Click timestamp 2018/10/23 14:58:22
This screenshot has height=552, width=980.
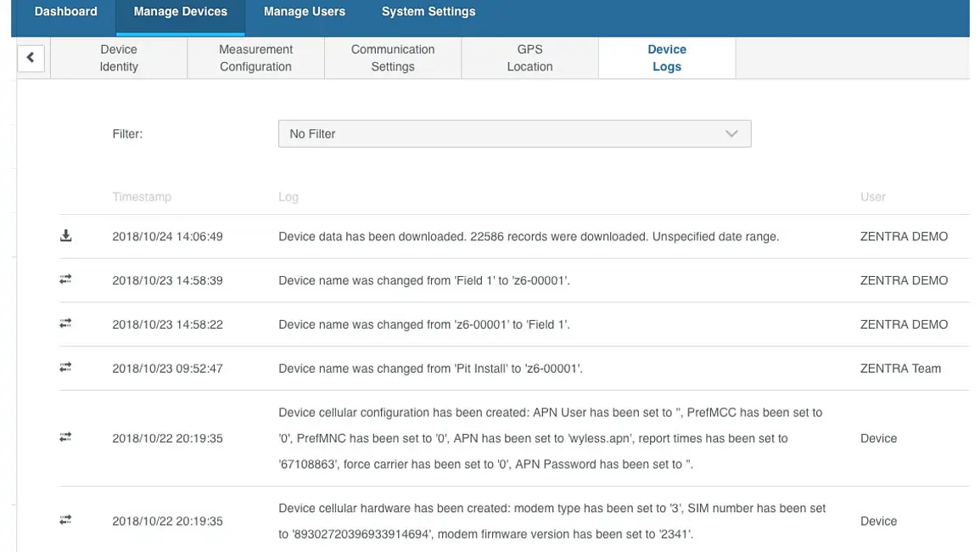point(167,324)
